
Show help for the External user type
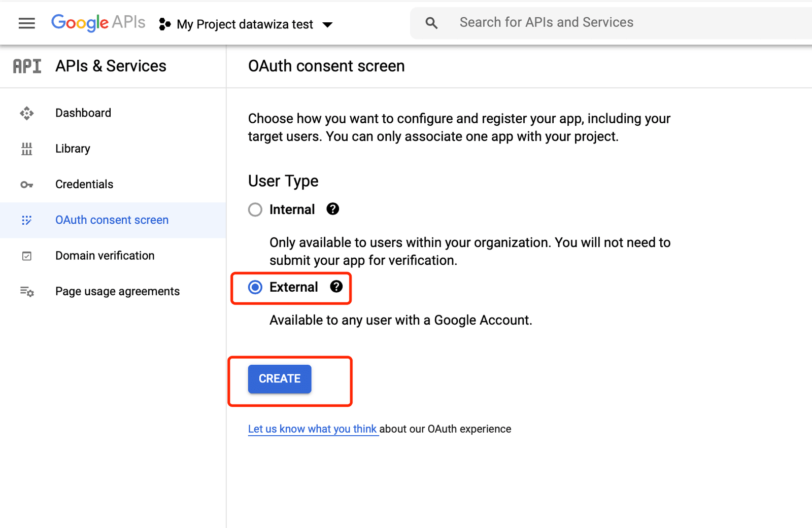click(x=336, y=287)
